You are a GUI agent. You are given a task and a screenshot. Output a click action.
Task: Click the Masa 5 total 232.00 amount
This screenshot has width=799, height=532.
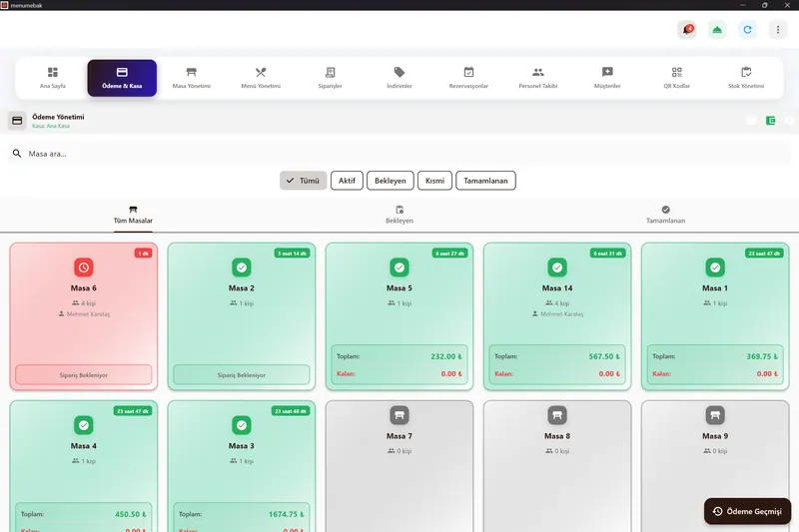coord(446,356)
